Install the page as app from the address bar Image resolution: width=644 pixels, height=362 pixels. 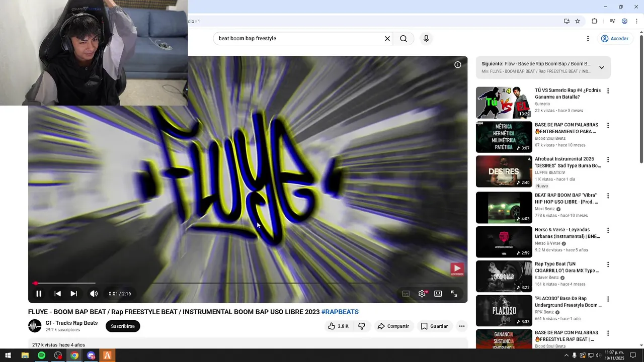pos(567,21)
